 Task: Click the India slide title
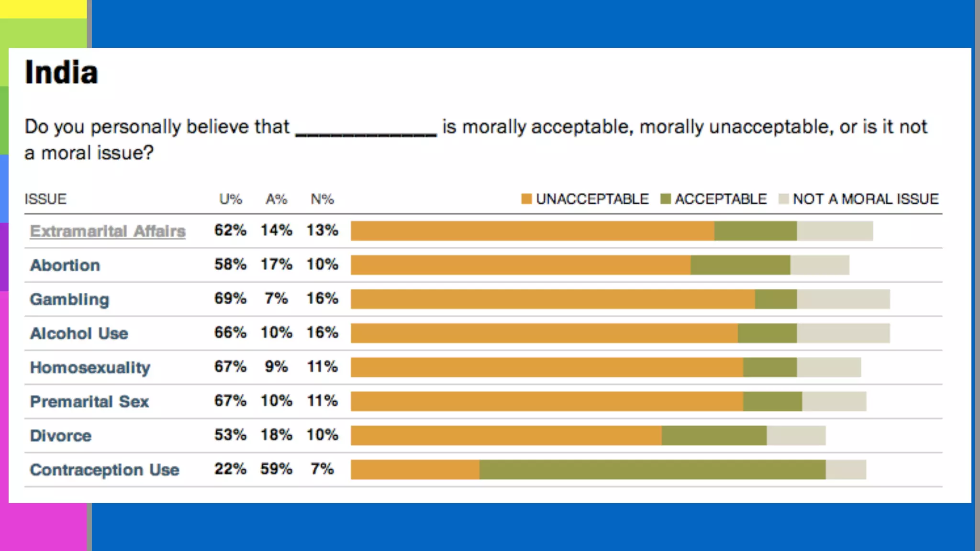click(x=61, y=73)
